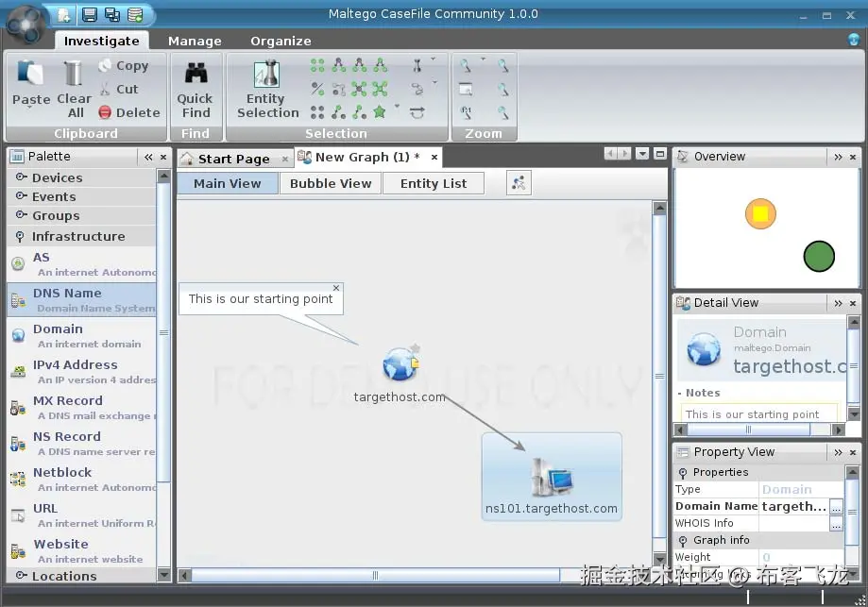
Task: Click the chess-piece selection icon in ribbon
Action: coord(417,66)
